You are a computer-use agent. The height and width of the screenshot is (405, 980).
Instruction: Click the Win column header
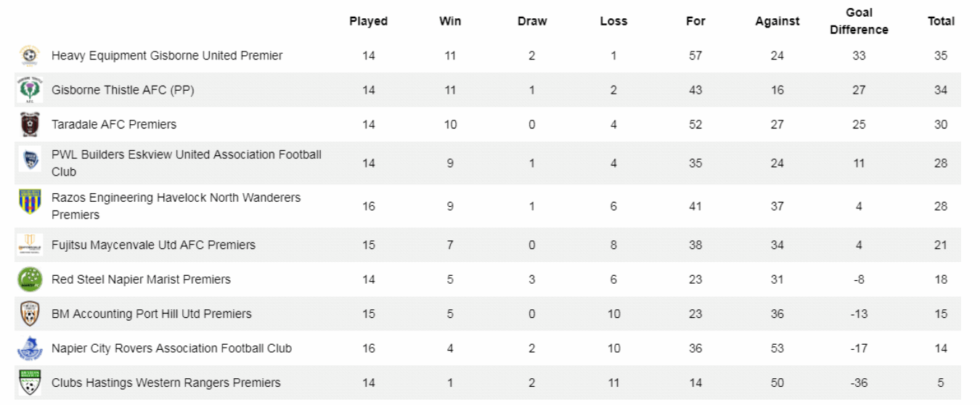[450, 21]
